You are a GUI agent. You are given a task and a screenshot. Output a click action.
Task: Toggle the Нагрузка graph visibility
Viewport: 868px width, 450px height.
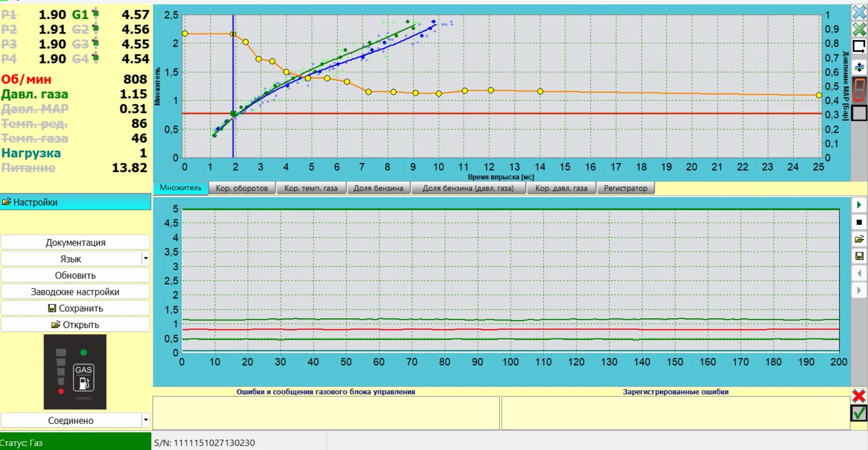coord(31,153)
